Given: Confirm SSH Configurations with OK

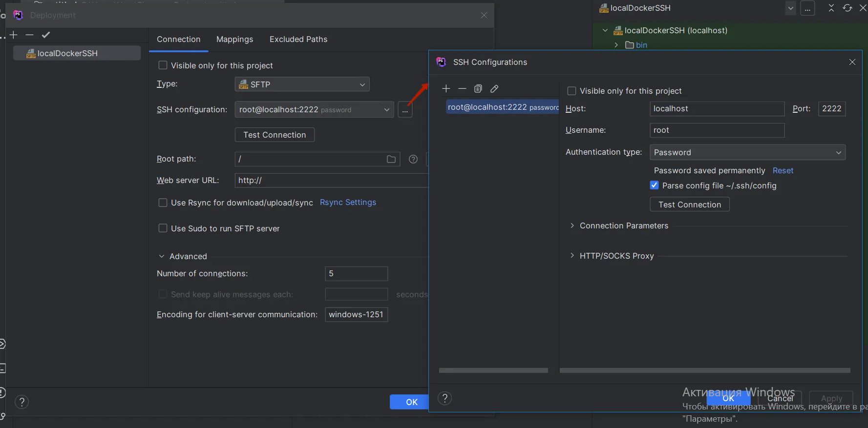Looking at the screenshot, I should coord(728,398).
